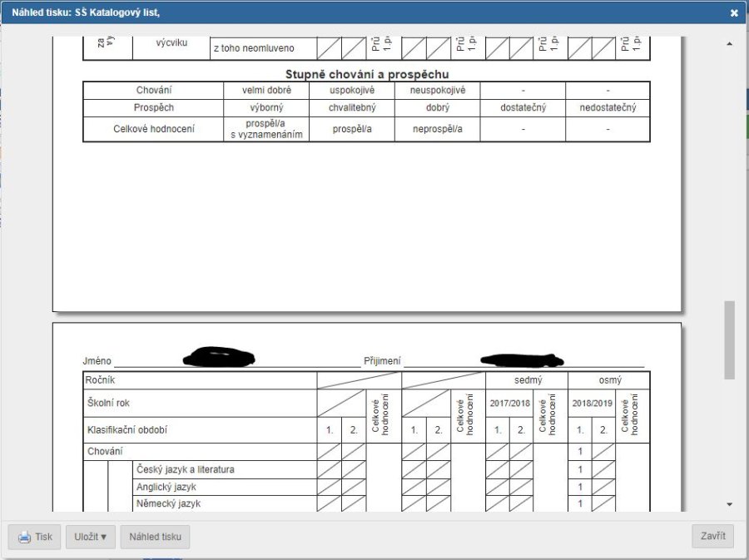Click the sedmý grade column header

527,379
